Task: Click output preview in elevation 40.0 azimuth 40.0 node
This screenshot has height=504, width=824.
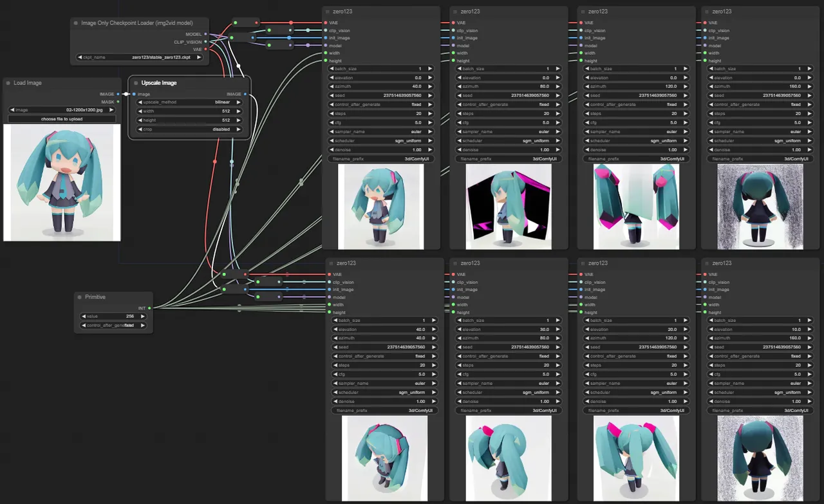Action: 385,458
